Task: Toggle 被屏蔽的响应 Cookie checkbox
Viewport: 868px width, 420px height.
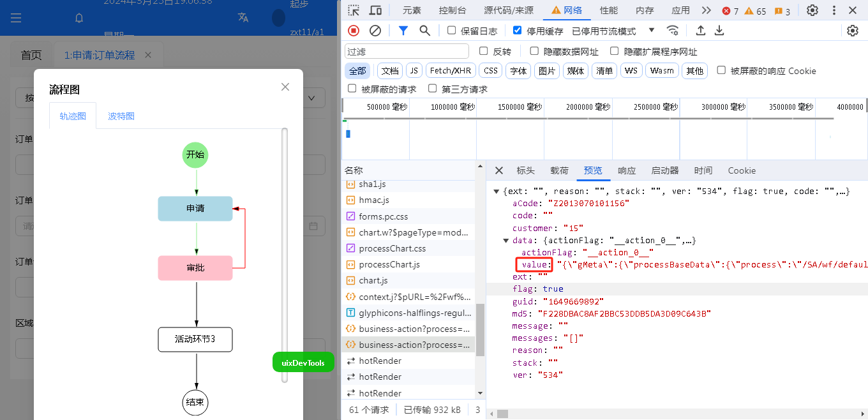Action: click(721, 70)
